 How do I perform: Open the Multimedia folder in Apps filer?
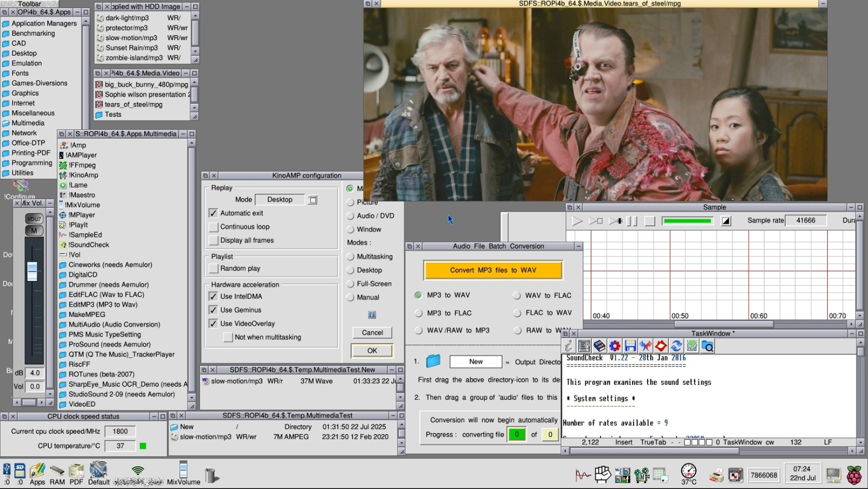pyautogui.click(x=23, y=123)
